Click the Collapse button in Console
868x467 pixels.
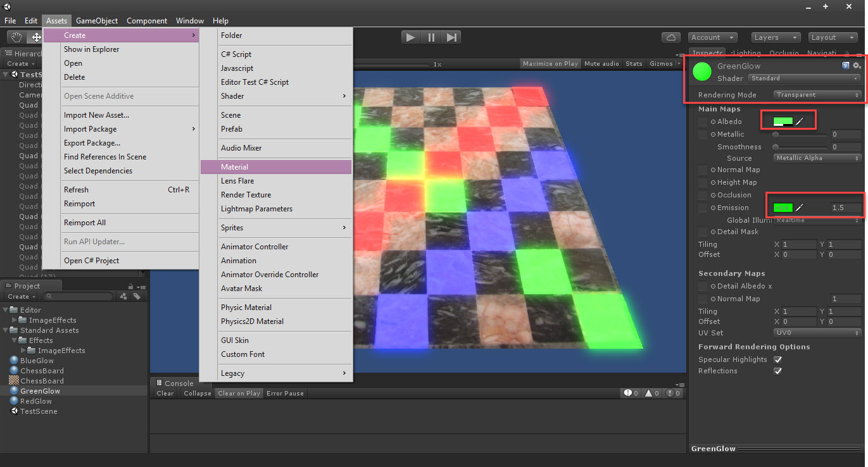coord(198,394)
